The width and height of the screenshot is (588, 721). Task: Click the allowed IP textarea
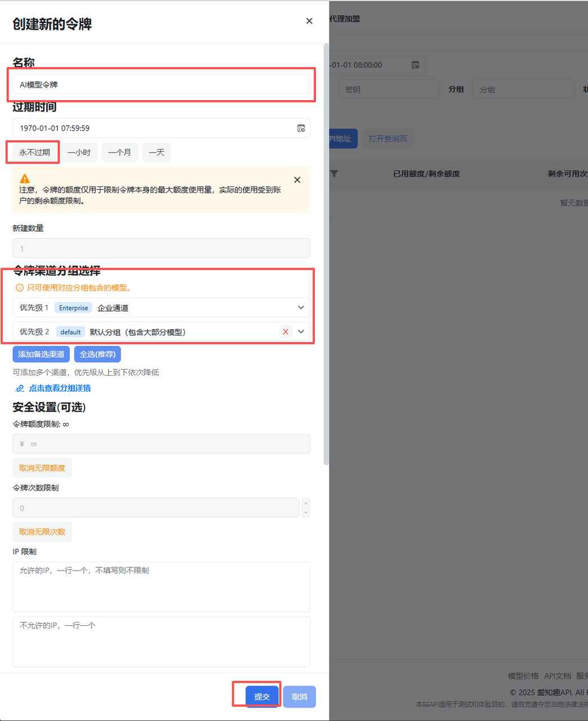161,586
